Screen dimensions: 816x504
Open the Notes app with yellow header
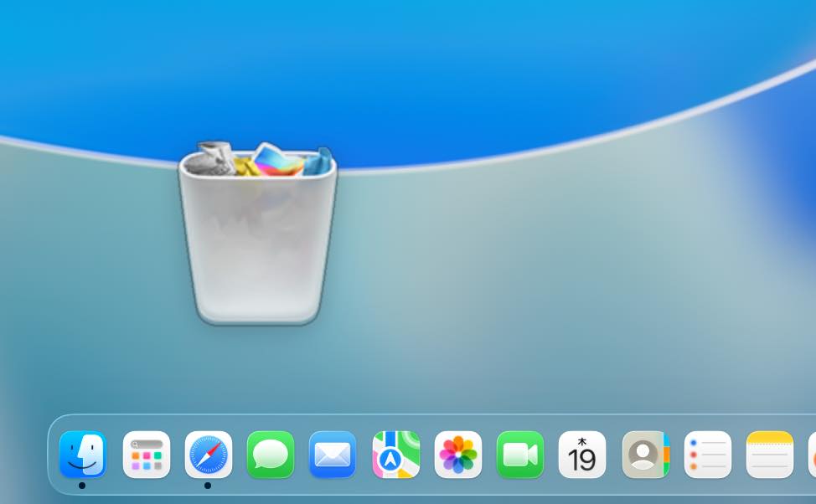point(769,455)
